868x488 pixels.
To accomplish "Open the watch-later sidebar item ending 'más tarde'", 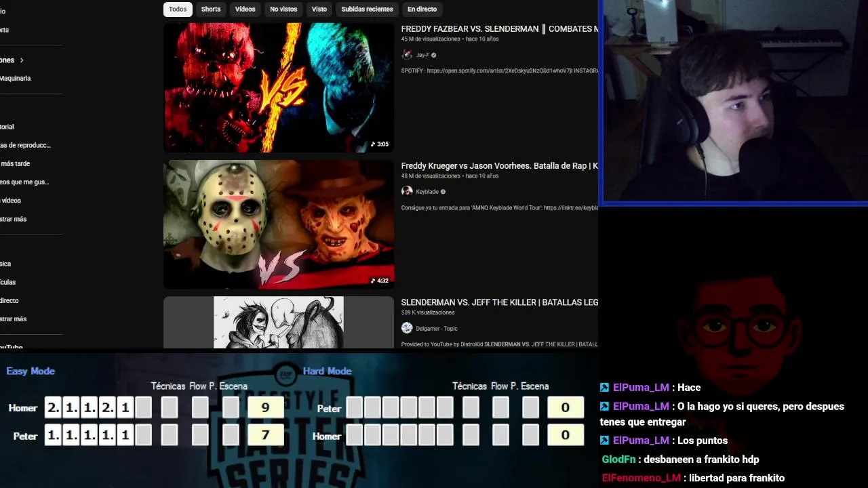I will [x=15, y=163].
